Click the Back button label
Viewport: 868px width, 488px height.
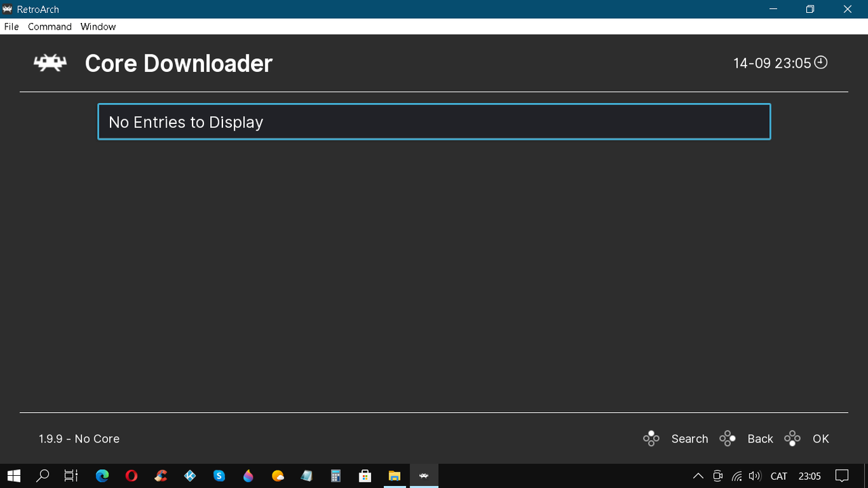pos(760,439)
